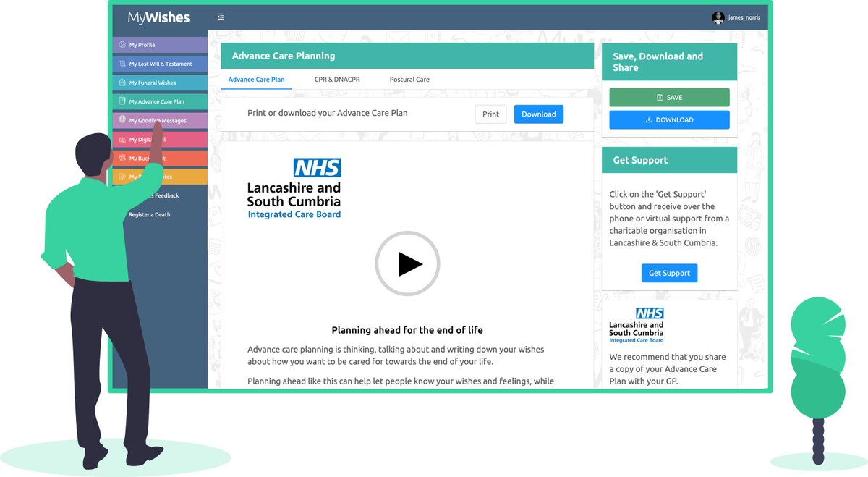The width and height of the screenshot is (868, 477).
Task: Select My Advance Care Plan menu item
Action: pyautogui.click(x=160, y=101)
